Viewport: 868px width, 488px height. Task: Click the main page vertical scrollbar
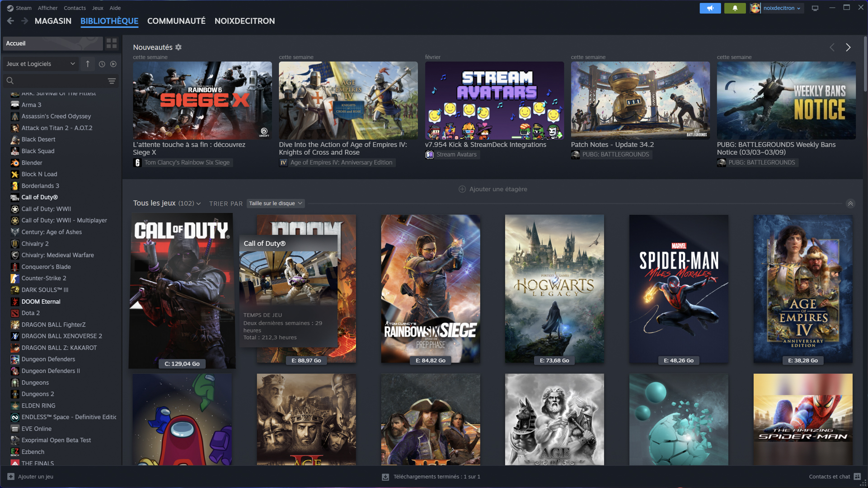coord(865,63)
